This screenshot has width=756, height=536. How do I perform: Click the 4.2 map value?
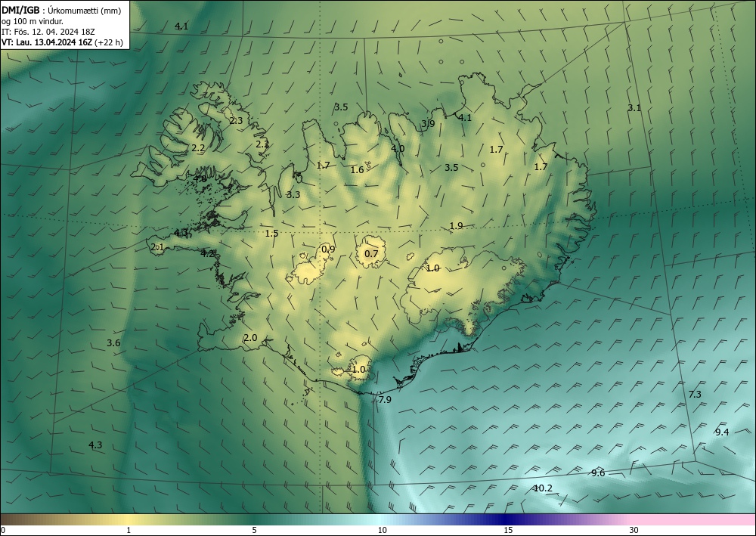pos(207,253)
